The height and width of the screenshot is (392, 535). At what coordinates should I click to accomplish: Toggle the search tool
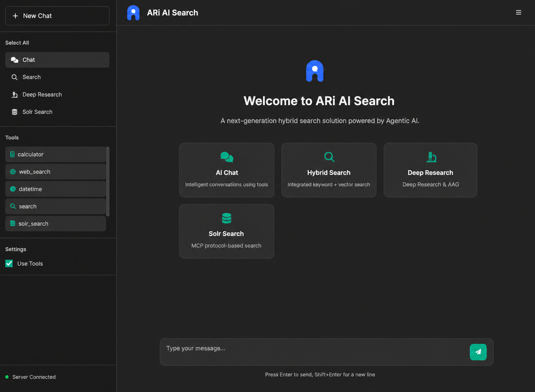[x=55, y=206]
